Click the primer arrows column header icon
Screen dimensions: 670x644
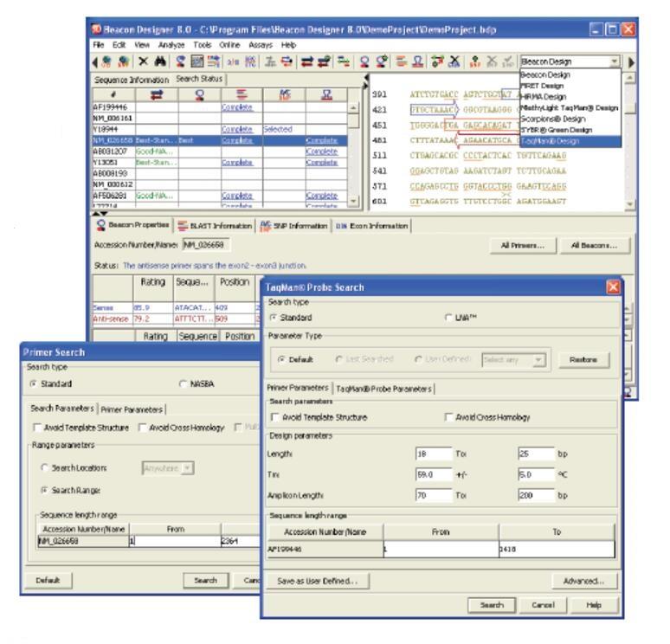[x=157, y=95]
